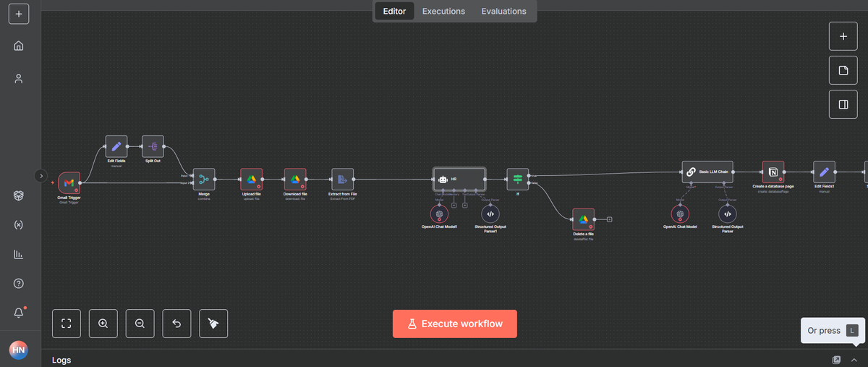Toggle the side panel icon on the right
The width and height of the screenshot is (868, 367).
tap(843, 104)
